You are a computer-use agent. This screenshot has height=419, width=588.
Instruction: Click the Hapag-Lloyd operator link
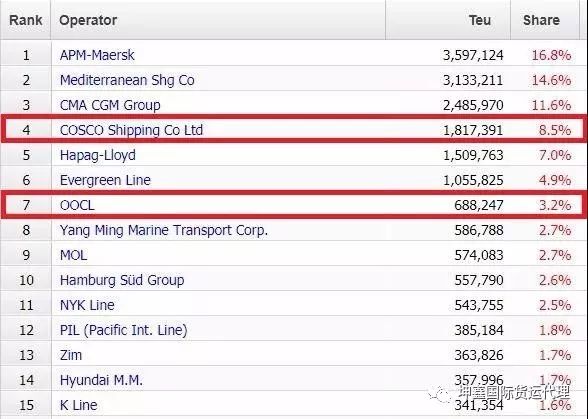(x=98, y=155)
